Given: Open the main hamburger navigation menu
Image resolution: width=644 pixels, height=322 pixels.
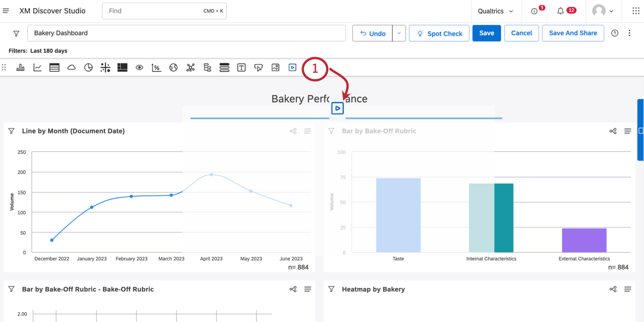Looking at the screenshot, I should click(6, 11).
